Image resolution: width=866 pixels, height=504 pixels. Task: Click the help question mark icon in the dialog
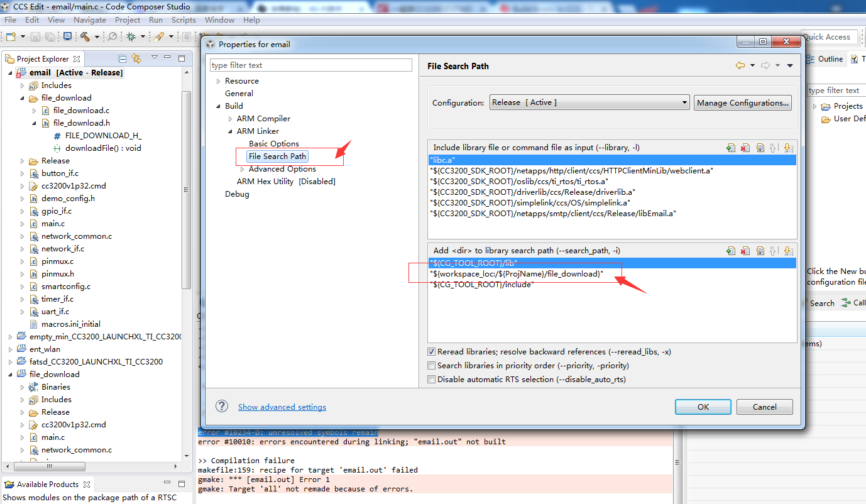click(x=222, y=406)
